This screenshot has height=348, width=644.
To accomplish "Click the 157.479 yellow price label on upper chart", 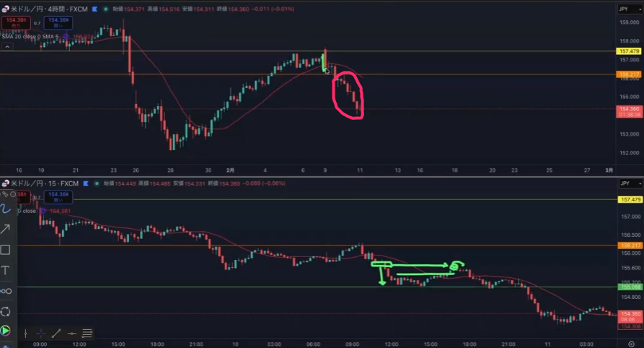I will [x=629, y=51].
